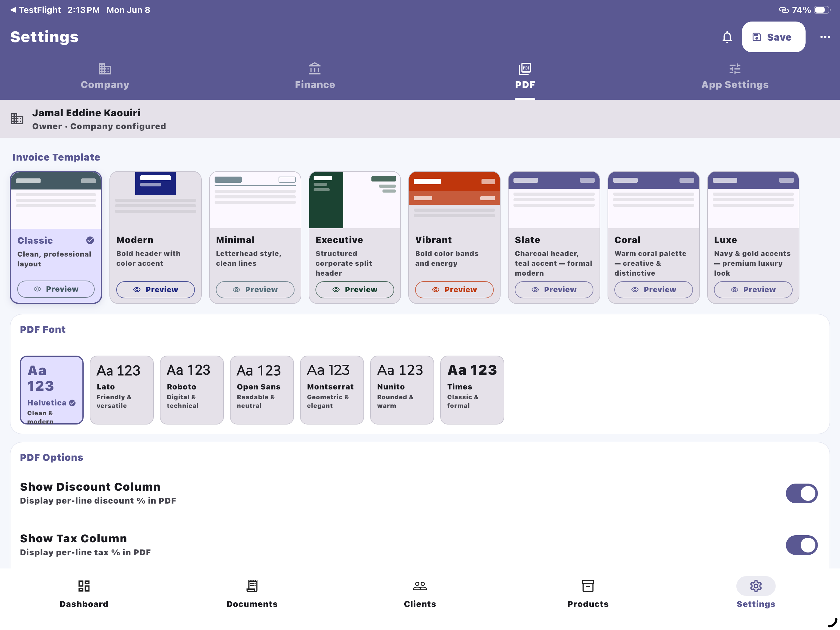Preview the Luxe template
Screen dimensions: 840x630
pos(753,289)
